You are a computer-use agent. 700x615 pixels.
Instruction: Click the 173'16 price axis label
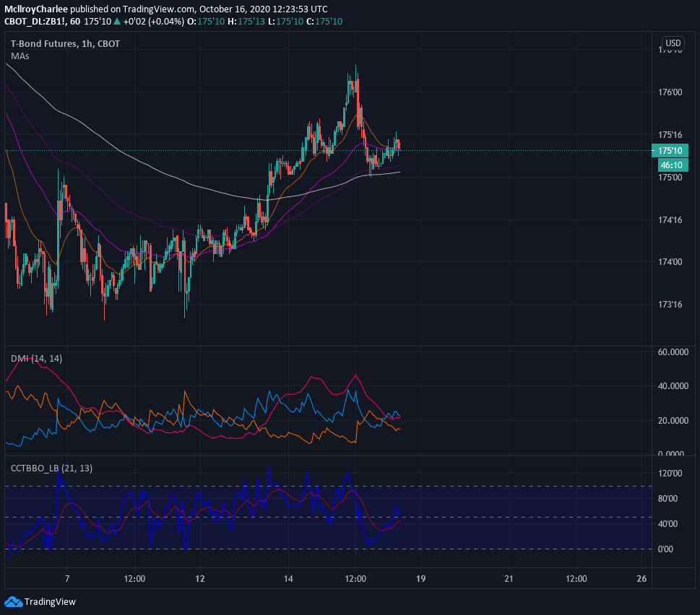pos(670,305)
